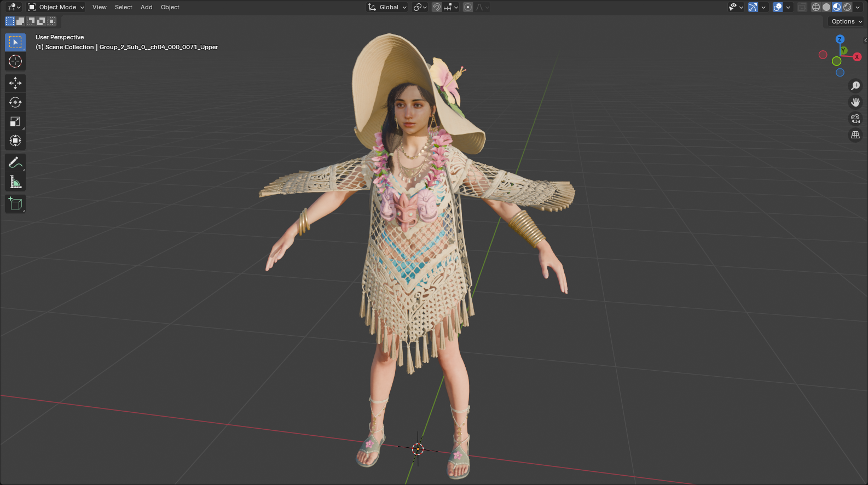Open the Add menu
Screen dimensions: 868x485
pyautogui.click(x=147, y=7)
